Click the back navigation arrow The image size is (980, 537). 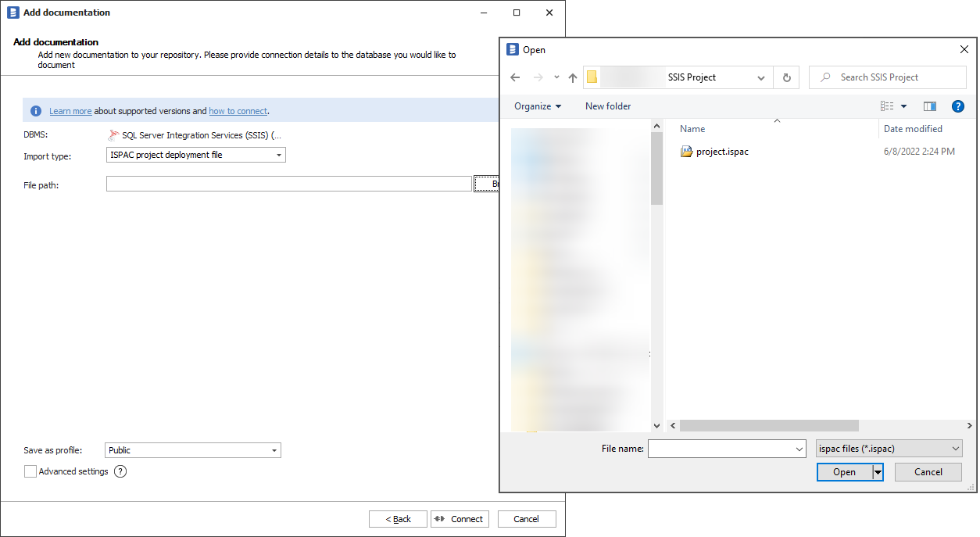click(515, 77)
